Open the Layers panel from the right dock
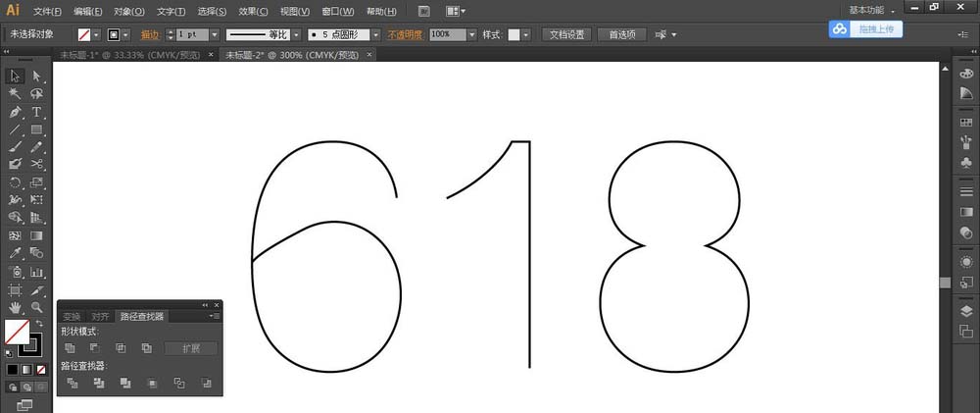Screen dimensions: 980x413 [966, 312]
